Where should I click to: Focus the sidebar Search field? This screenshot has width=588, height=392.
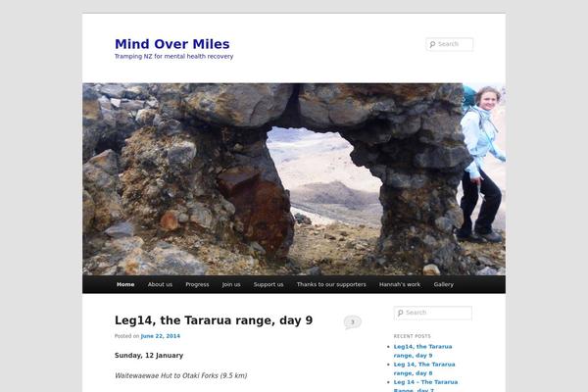(433, 313)
